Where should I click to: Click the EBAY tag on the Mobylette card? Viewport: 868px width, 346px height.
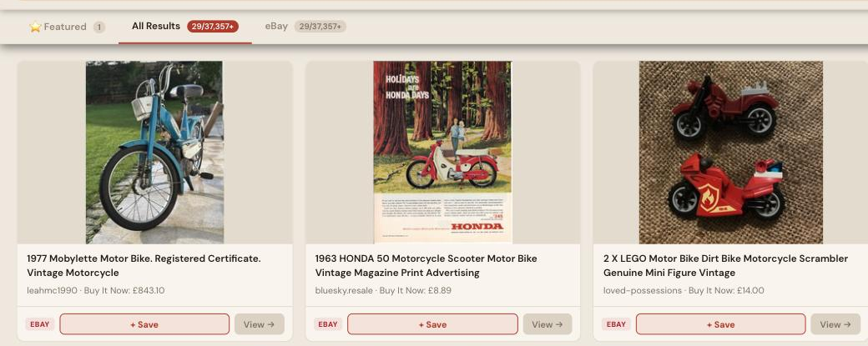(x=40, y=324)
